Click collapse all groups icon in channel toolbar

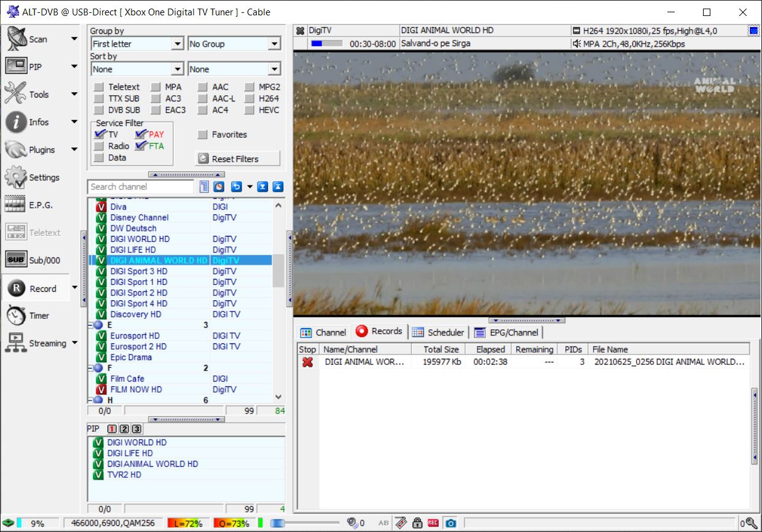pyautogui.click(x=278, y=187)
